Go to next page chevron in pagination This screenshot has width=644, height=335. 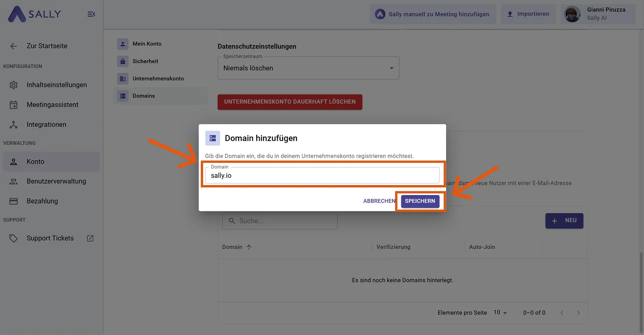(x=578, y=313)
